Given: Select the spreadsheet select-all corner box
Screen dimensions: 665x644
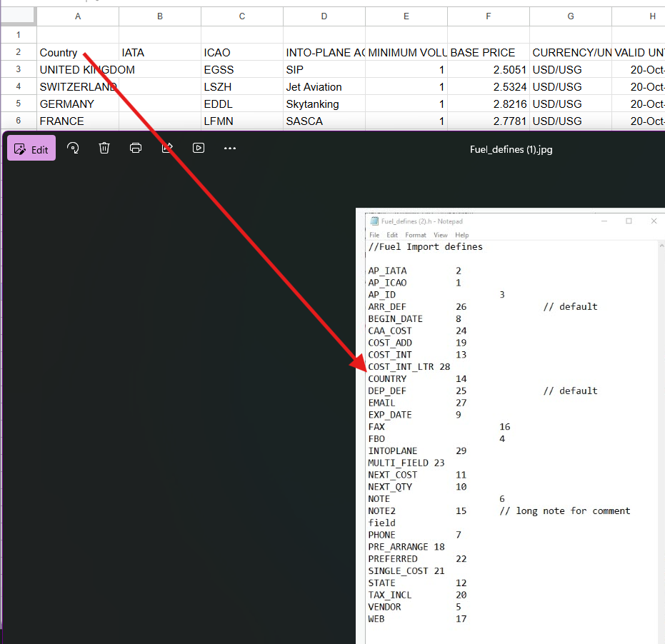Looking at the screenshot, I should 18,16.
